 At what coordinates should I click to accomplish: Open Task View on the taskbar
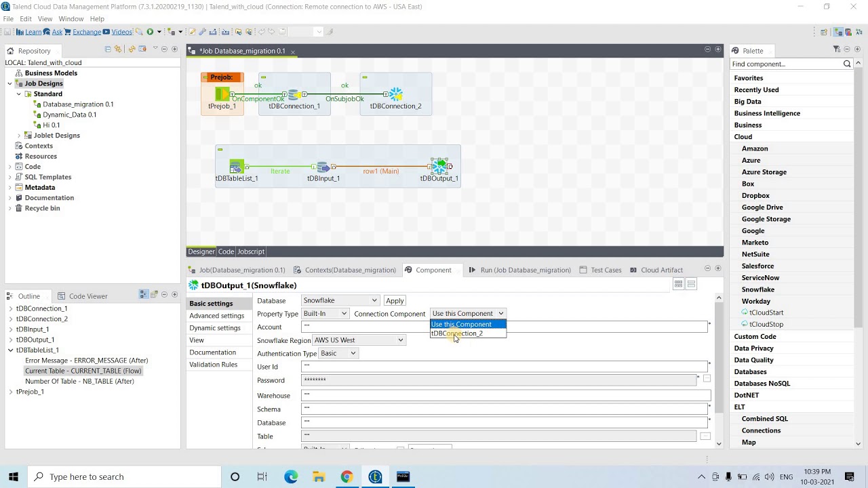pos(262,476)
